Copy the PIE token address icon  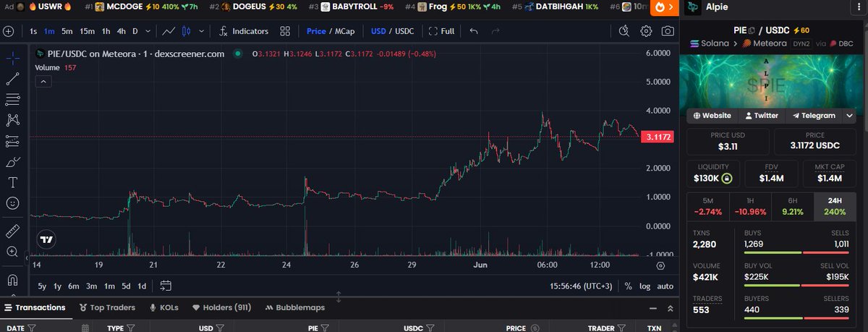pos(753,30)
